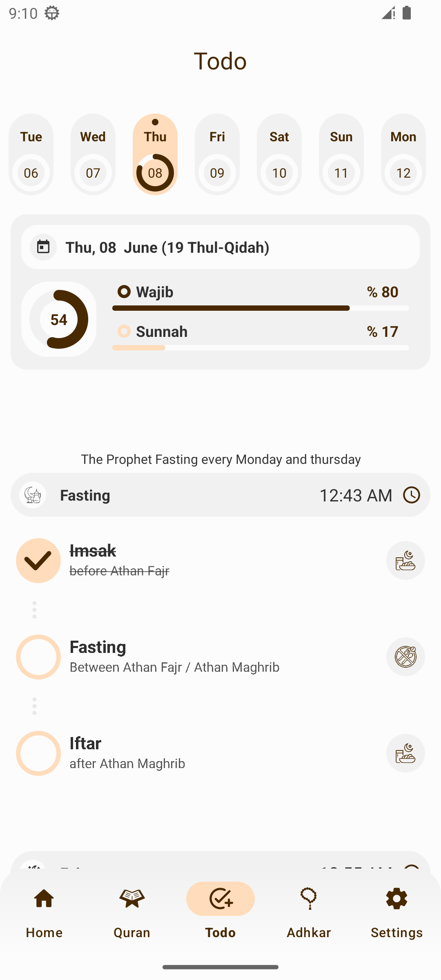
Task: Tap the Iftar meal icon on right
Action: [x=405, y=753]
